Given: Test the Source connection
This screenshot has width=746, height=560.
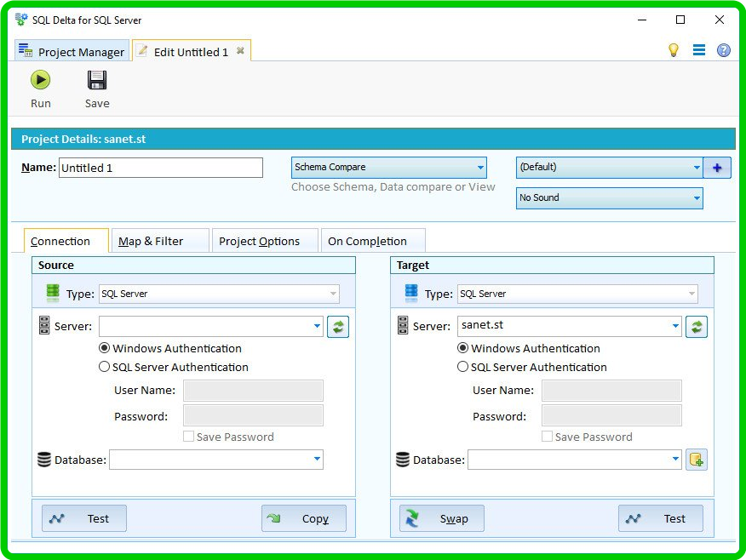Looking at the screenshot, I should (84, 518).
